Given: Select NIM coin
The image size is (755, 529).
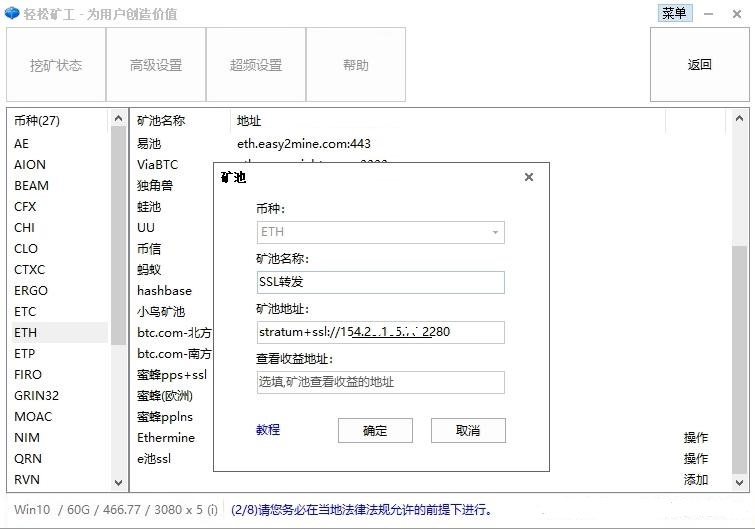Looking at the screenshot, I should pos(27,438).
